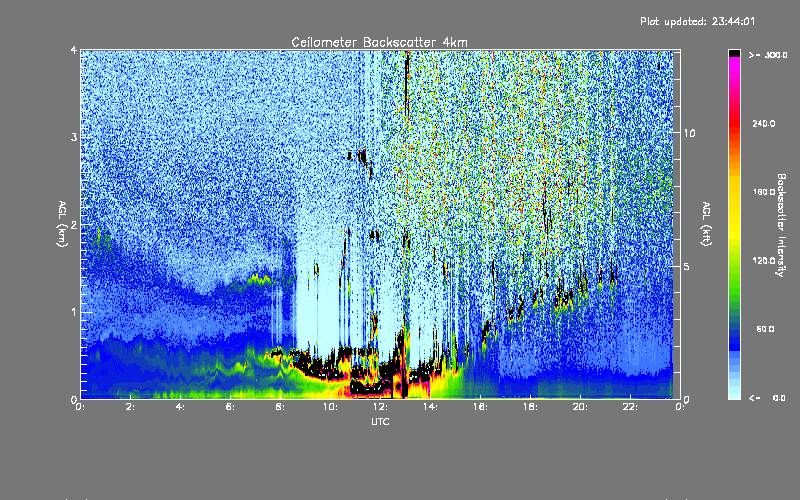Click the "60.0" colorbar label
This screenshot has width=800, height=500.
(765, 329)
